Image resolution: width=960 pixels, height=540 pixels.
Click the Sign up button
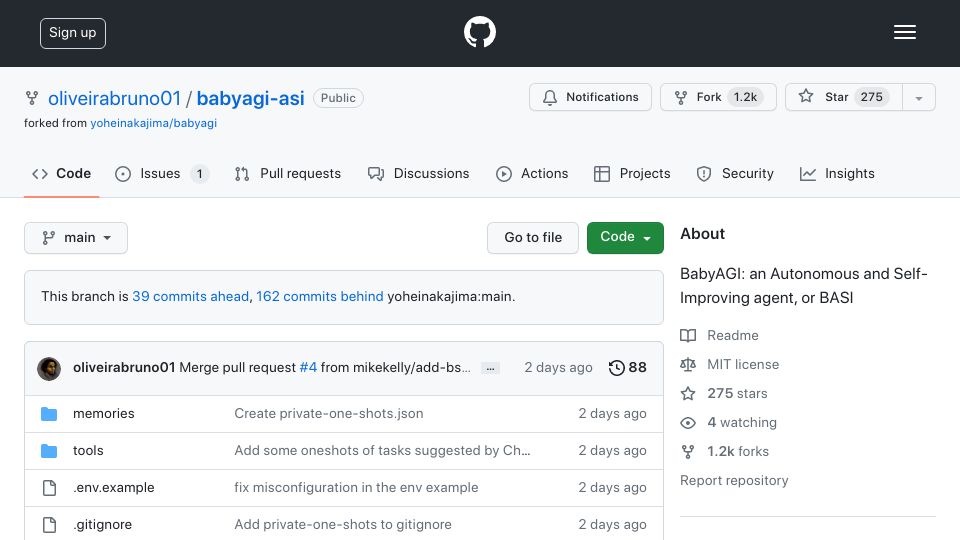click(x=73, y=33)
